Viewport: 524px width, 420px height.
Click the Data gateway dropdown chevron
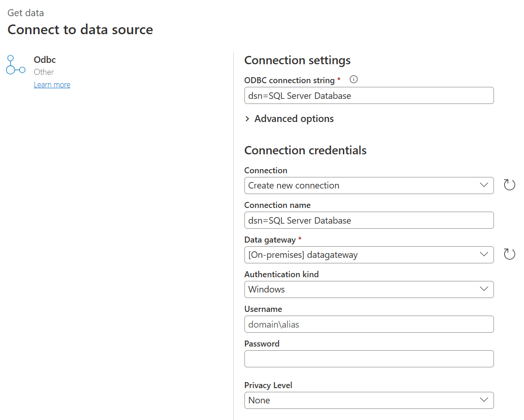coord(484,255)
